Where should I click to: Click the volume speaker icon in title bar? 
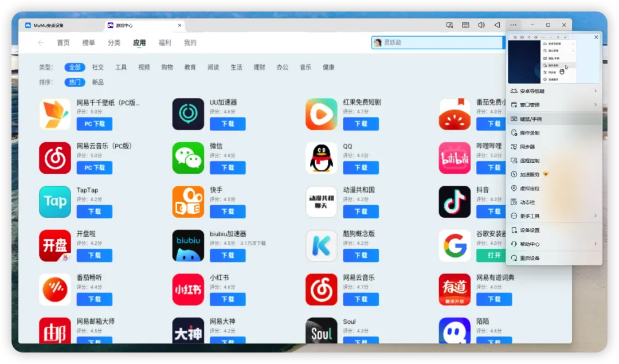[x=481, y=25]
